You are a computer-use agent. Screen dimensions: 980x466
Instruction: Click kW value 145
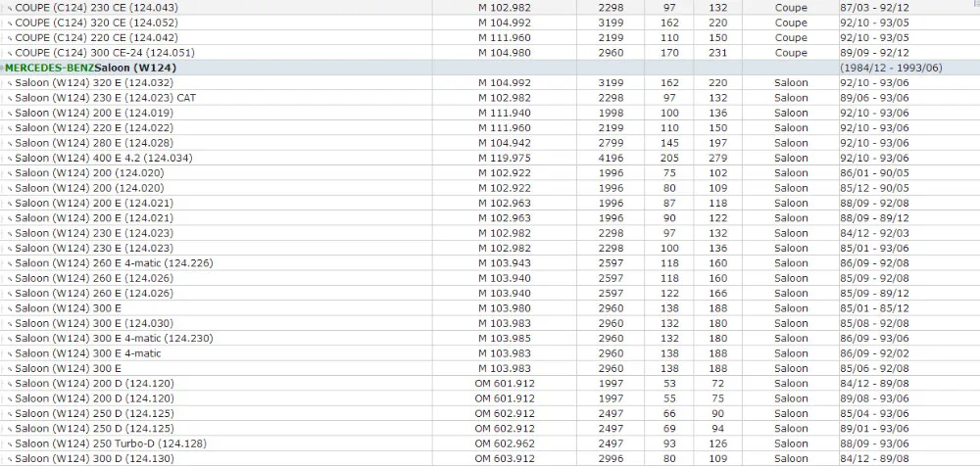[x=669, y=143]
